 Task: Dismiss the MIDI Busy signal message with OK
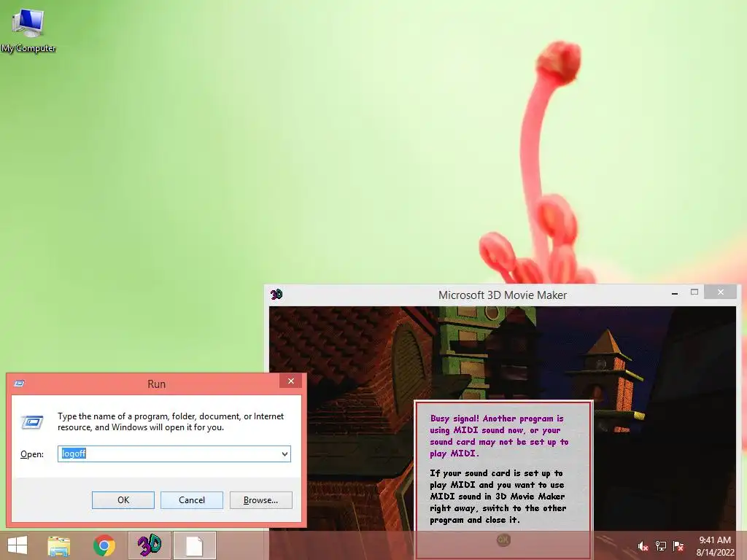pos(503,540)
